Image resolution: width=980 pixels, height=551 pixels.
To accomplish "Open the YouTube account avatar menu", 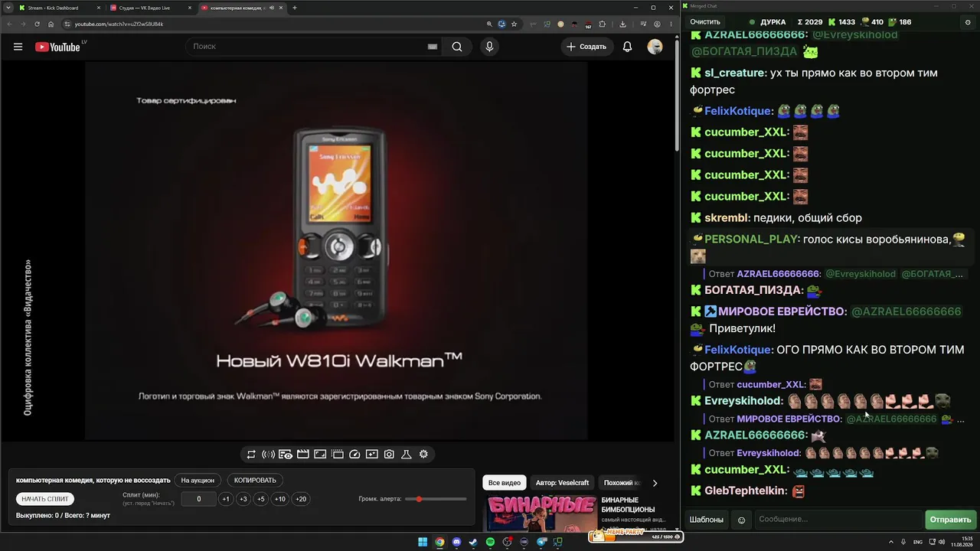I will point(655,47).
